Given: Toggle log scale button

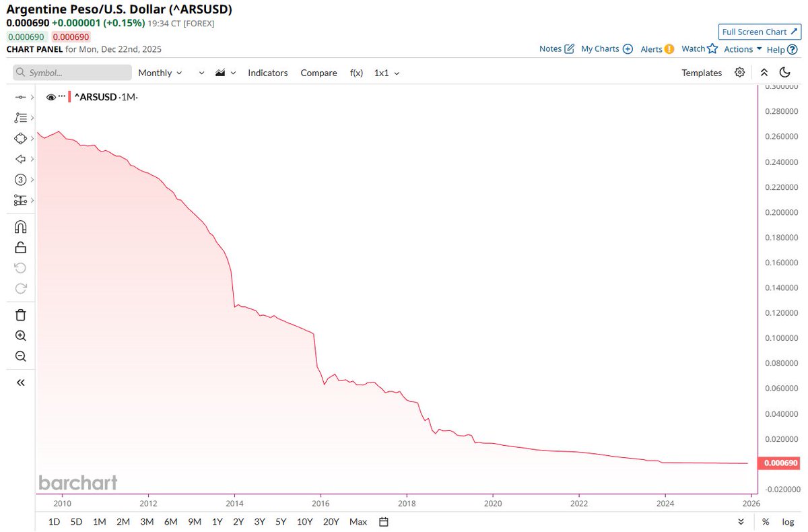Looking at the screenshot, I should tap(788, 521).
